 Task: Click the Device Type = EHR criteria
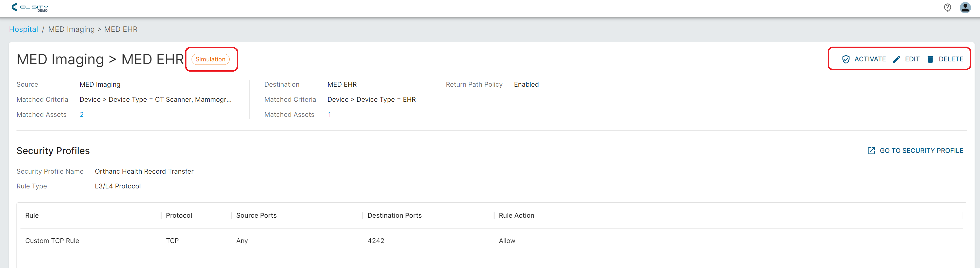(372, 99)
